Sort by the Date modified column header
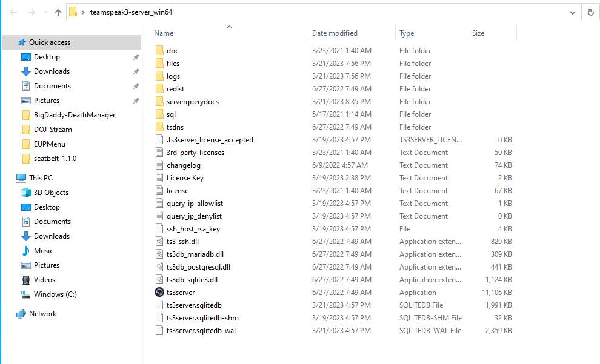Screen dimensions: 600x364 [x=335, y=33]
